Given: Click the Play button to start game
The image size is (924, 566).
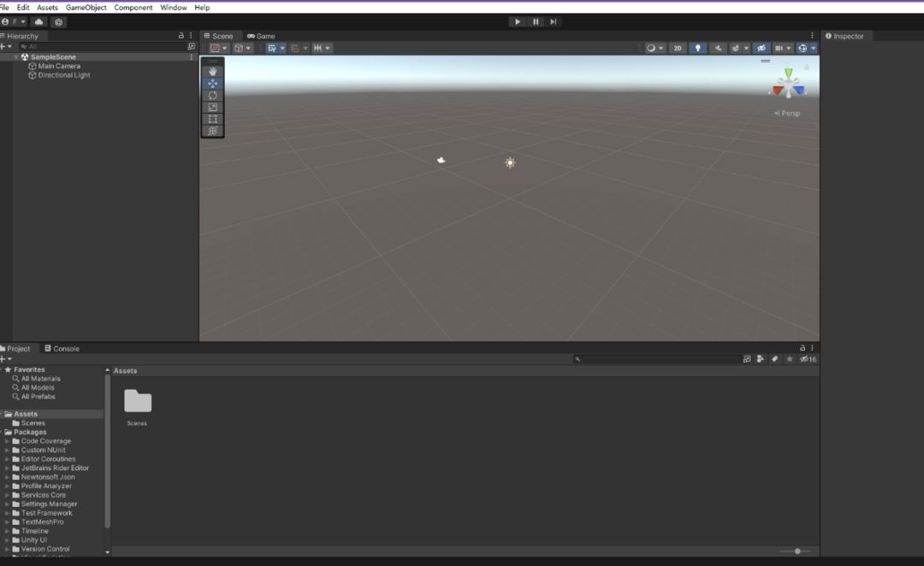Looking at the screenshot, I should point(518,21).
